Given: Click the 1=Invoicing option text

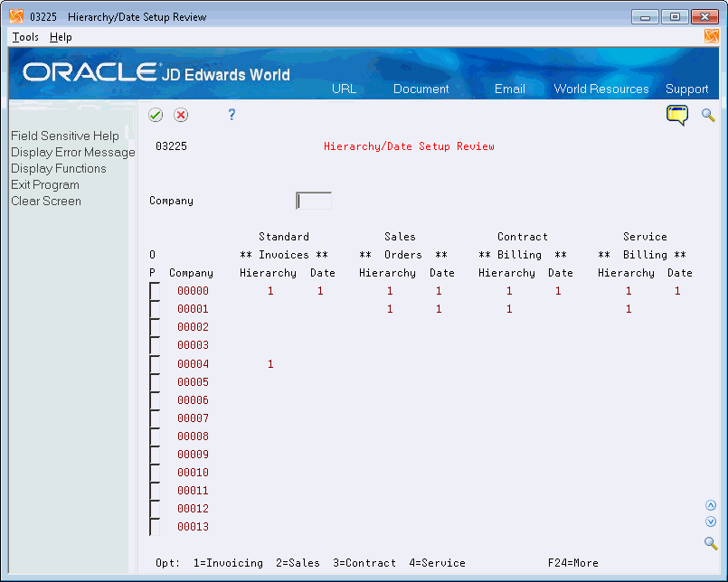Looking at the screenshot, I should coord(228,563).
